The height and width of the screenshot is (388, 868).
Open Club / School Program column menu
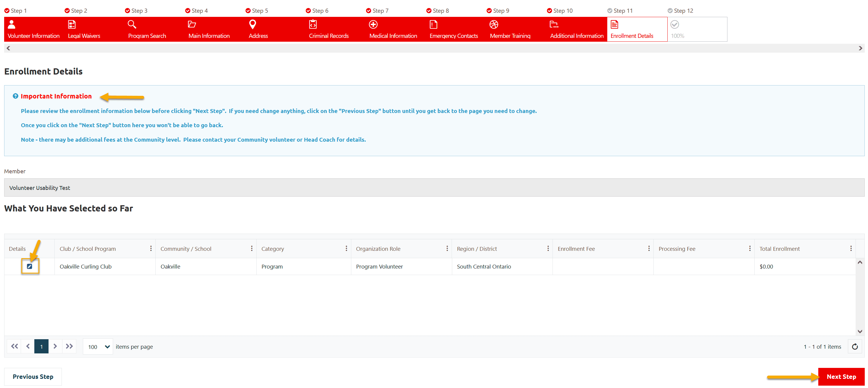[x=151, y=248]
